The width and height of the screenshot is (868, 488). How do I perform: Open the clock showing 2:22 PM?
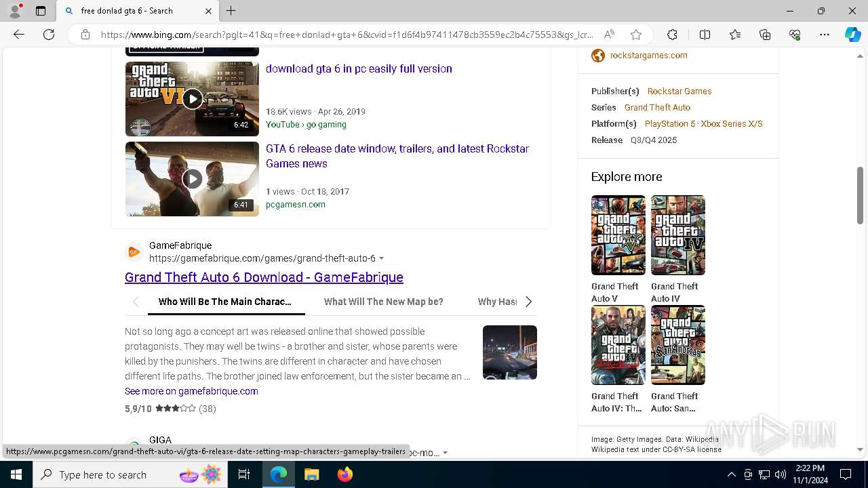[x=810, y=474]
